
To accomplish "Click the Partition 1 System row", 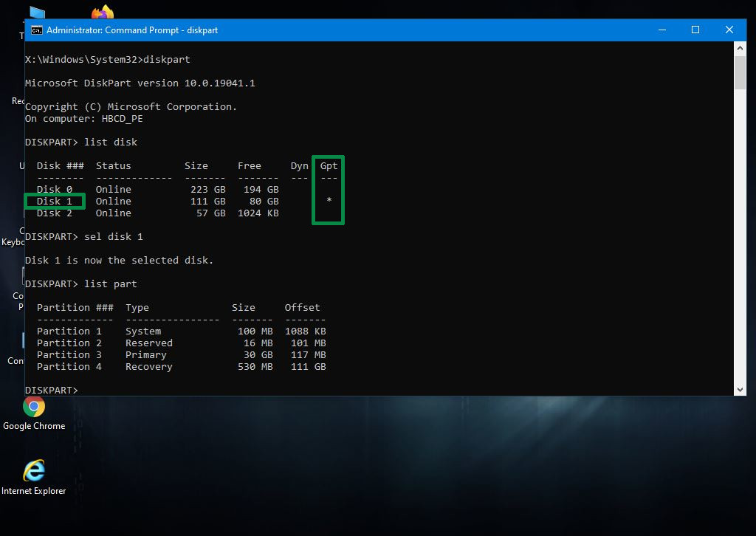I will [181, 331].
